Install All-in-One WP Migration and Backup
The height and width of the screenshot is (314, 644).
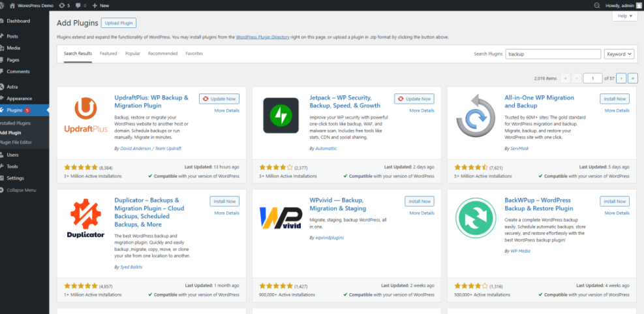(615, 99)
